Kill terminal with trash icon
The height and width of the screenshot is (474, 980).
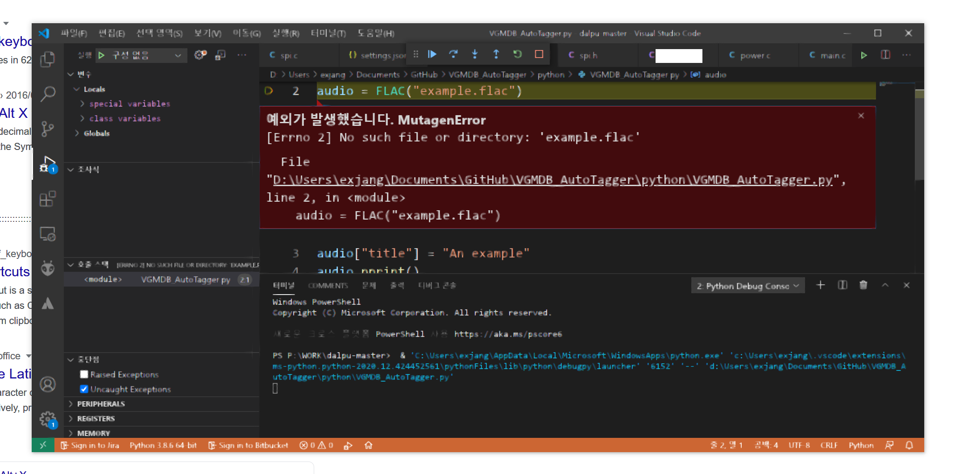click(864, 285)
